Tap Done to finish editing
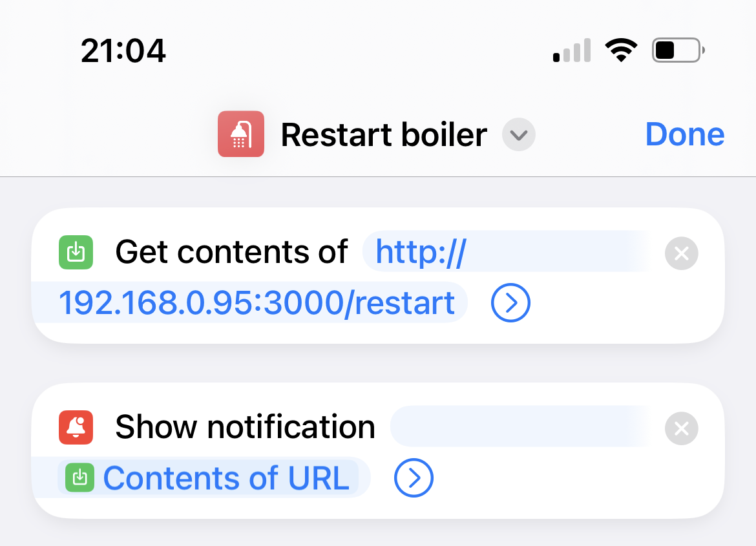This screenshot has width=756, height=546. pos(684,134)
